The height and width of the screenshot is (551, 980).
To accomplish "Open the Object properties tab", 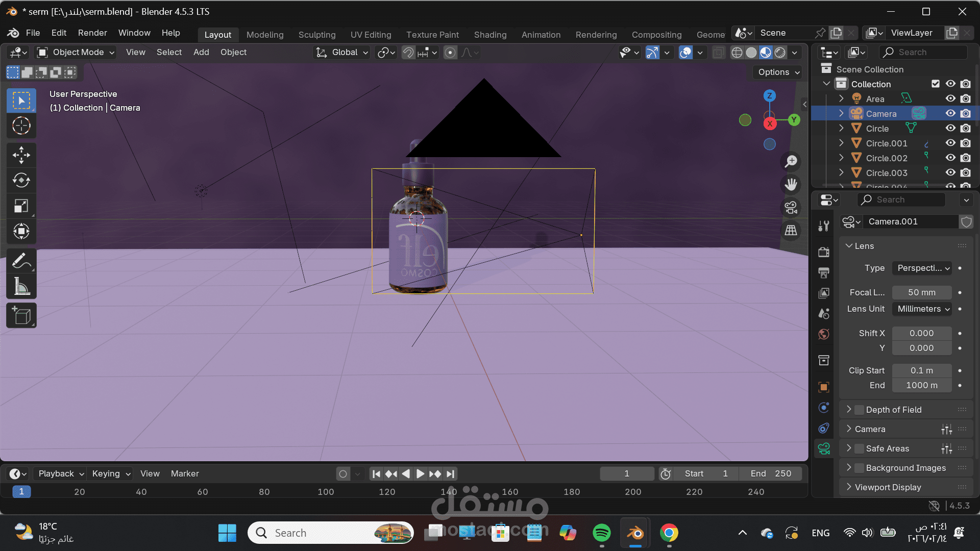I will pyautogui.click(x=824, y=387).
